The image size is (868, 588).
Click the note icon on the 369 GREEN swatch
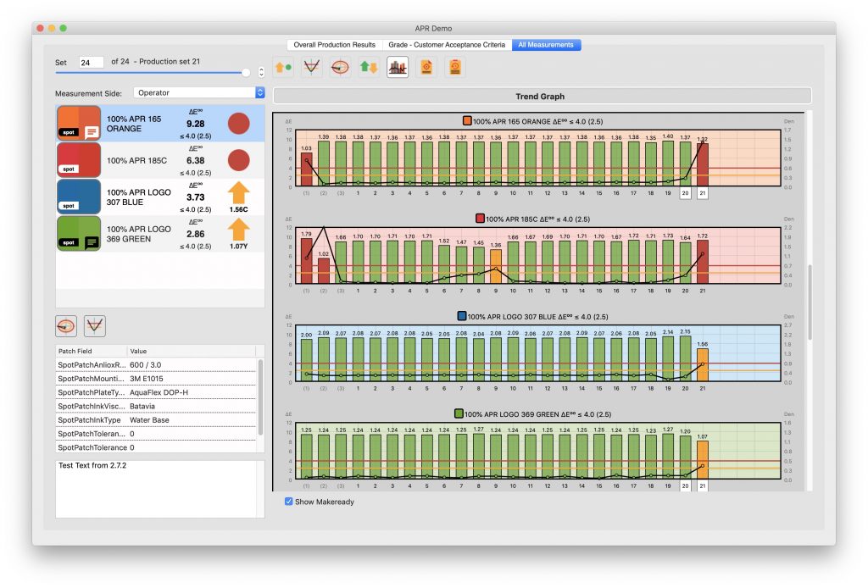coord(92,242)
